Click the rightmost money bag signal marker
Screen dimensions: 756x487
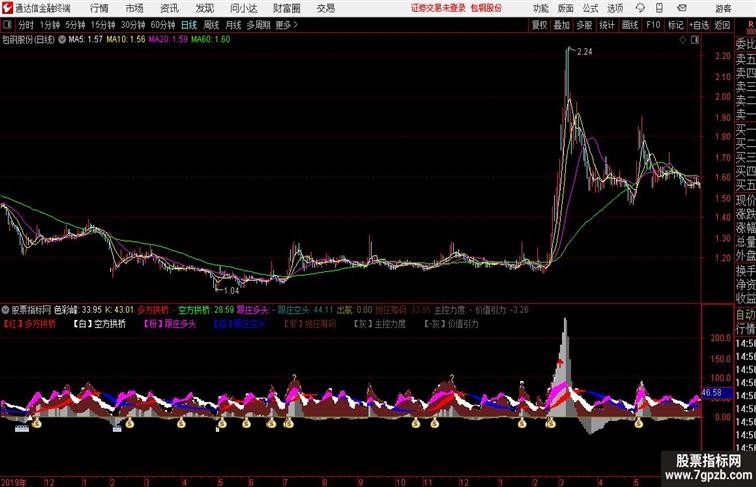pos(638,423)
